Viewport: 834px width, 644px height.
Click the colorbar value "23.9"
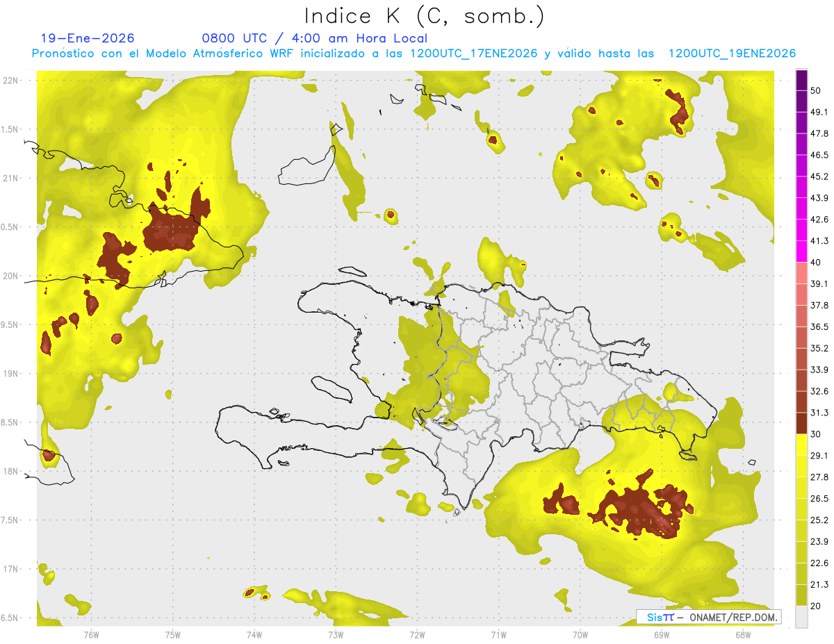pos(820,542)
